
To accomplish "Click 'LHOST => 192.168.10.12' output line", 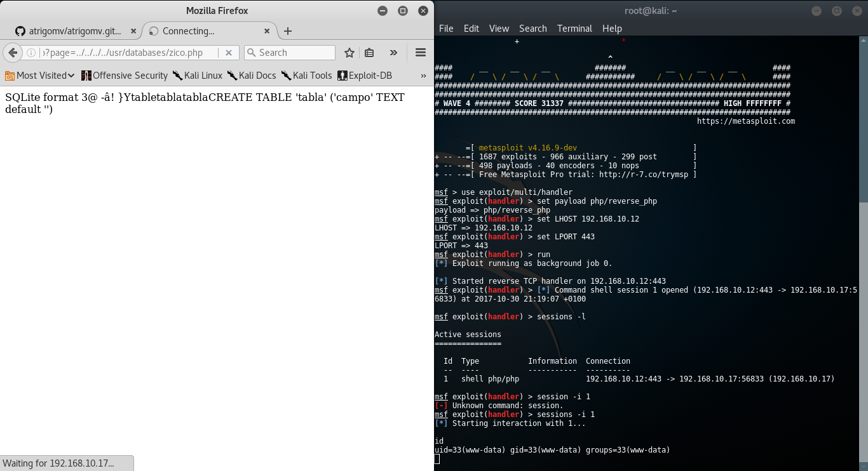I will (x=484, y=228).
